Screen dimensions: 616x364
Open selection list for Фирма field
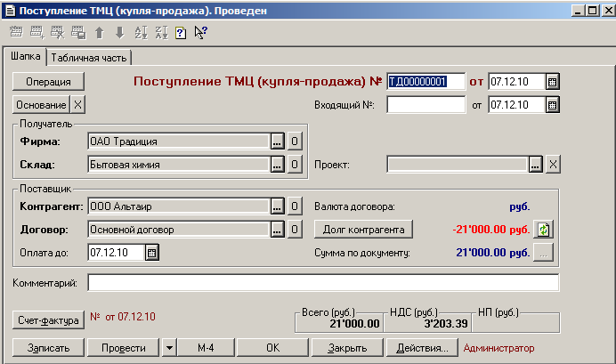[277, 141]
